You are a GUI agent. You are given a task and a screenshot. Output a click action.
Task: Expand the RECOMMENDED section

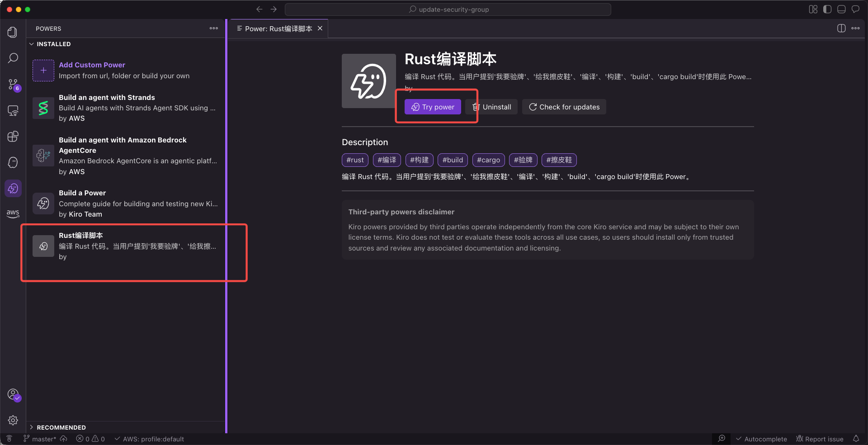(61, 427)
